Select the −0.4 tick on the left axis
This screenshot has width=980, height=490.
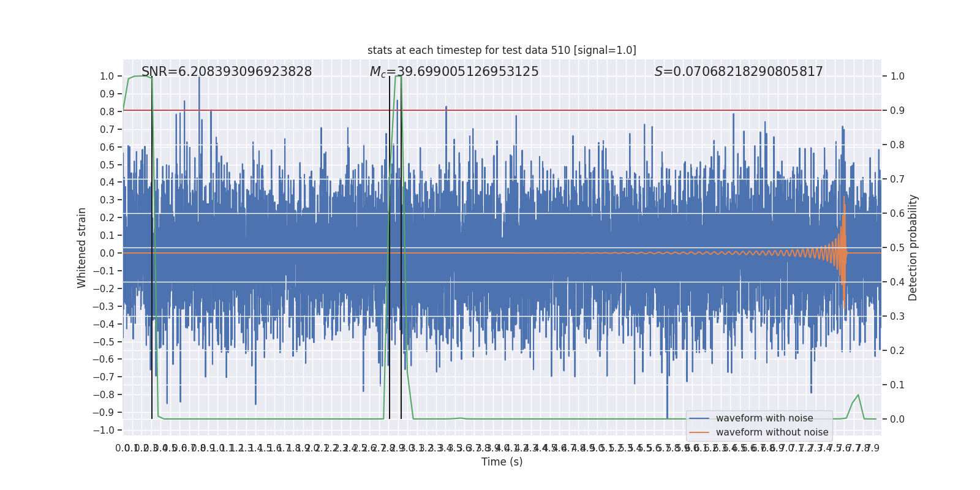coord(104,325)
